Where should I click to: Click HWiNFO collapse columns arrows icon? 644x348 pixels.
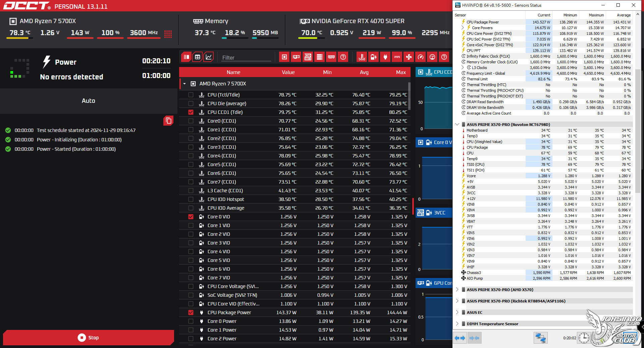click(474, 338)
